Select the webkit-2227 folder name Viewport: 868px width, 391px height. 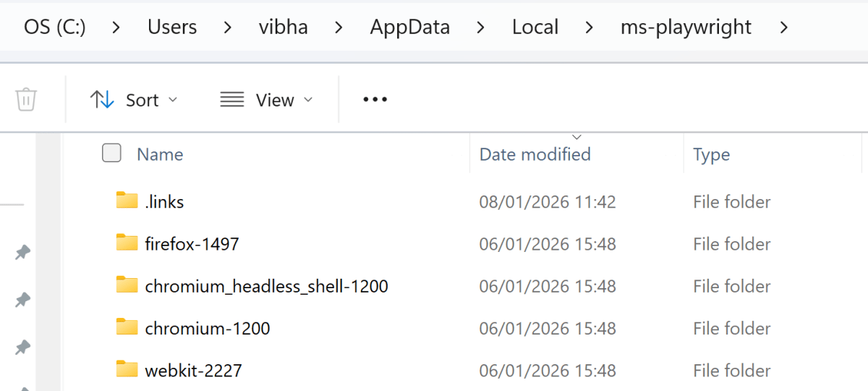pos(193,371)
